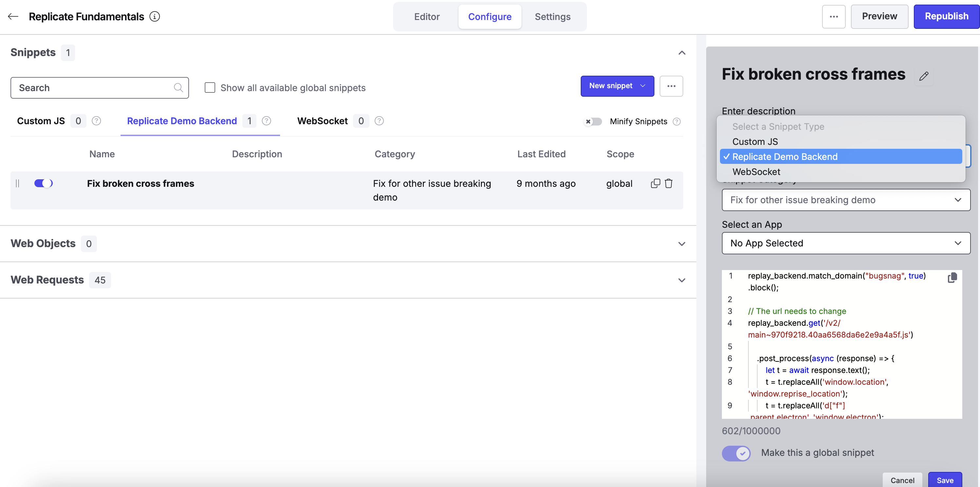Choose WebSocket in snippet type list

tap(841, 172)
